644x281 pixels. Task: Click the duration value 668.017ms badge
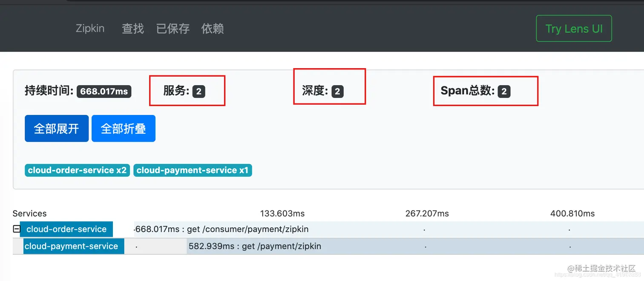pyautogui.click(x=104, y=92)
